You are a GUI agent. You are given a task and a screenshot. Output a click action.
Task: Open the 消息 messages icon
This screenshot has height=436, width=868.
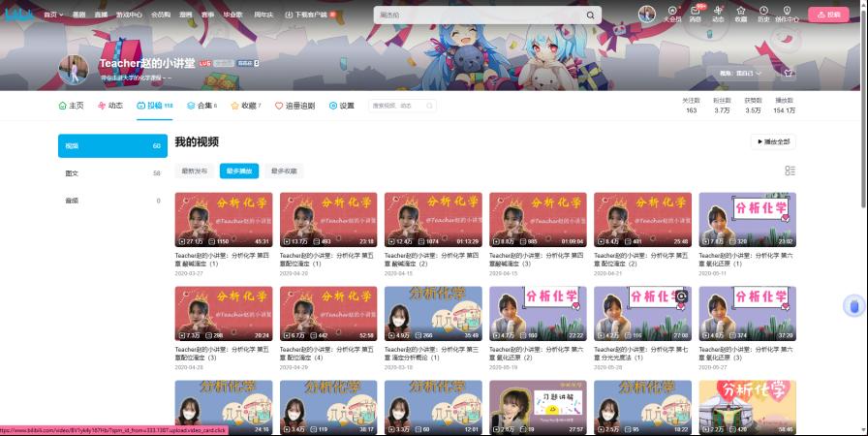click(x=695, y=14)
